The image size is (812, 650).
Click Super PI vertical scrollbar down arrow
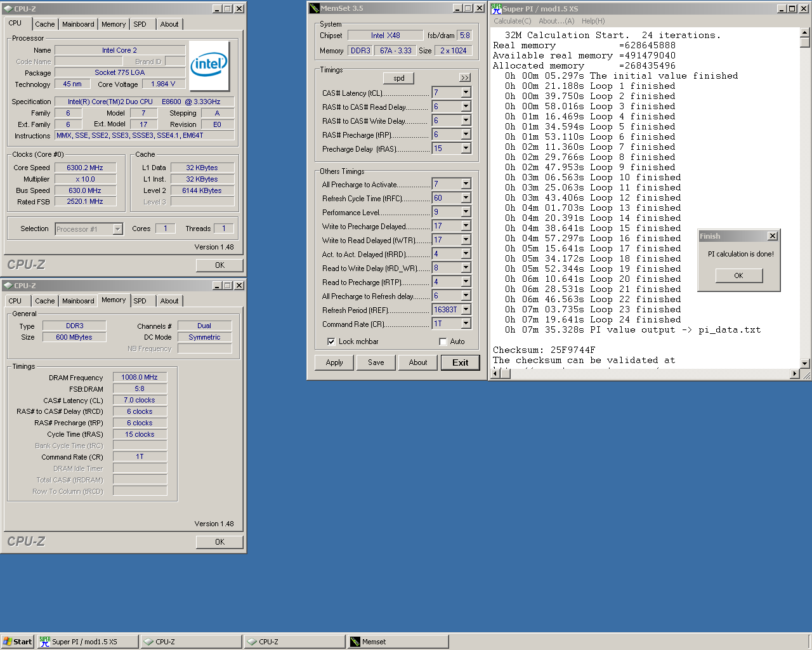click(x=805, y=364)
